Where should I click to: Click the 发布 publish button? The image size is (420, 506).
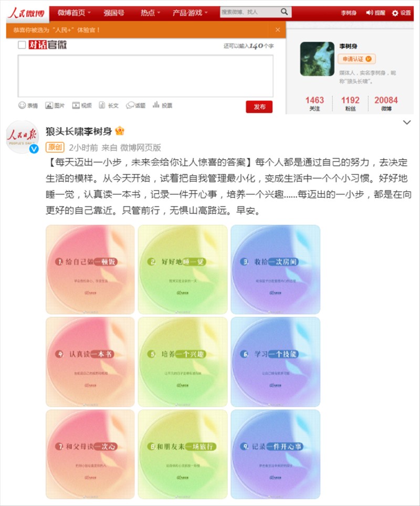[259, 107]
